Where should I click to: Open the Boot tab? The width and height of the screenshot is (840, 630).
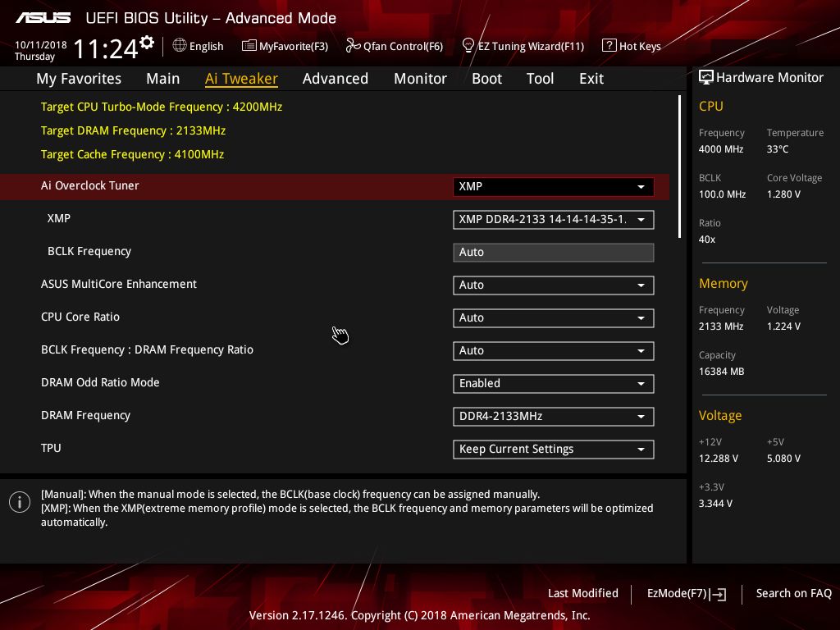coord(487,79)
